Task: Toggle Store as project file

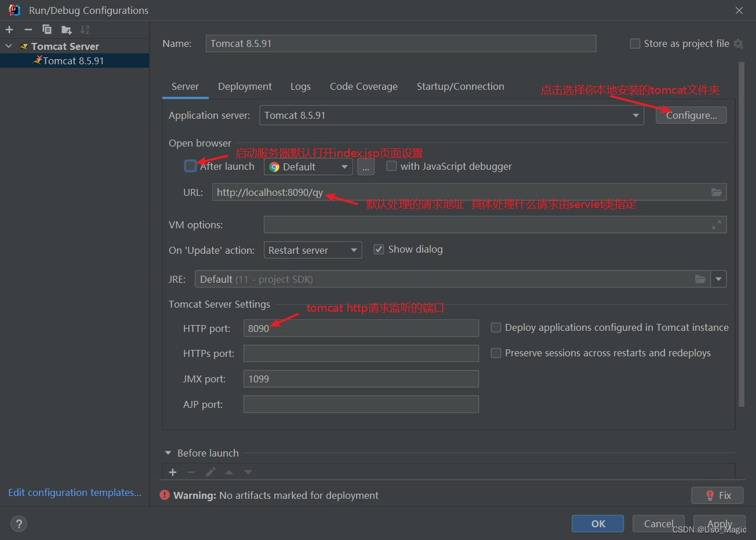Action: (635, 43)
